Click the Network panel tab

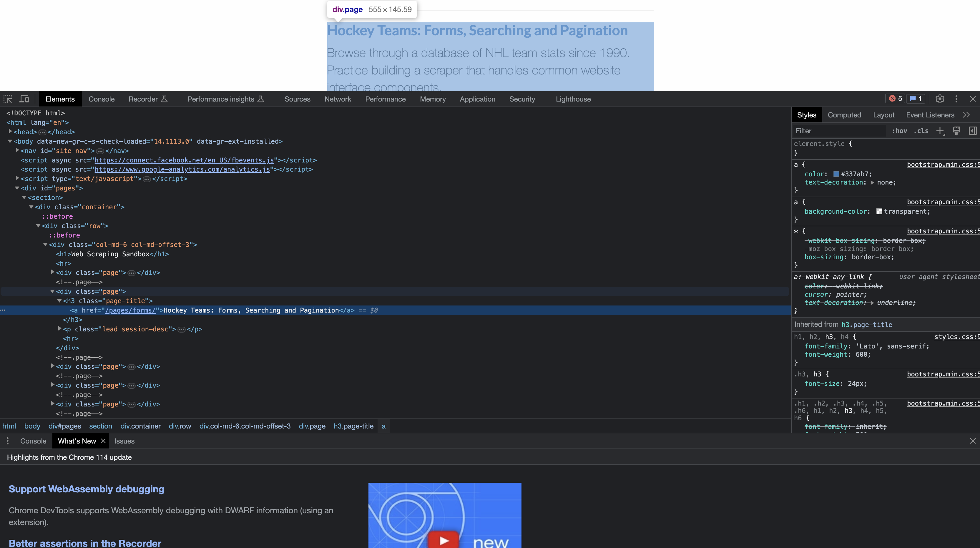click(337, 99)
